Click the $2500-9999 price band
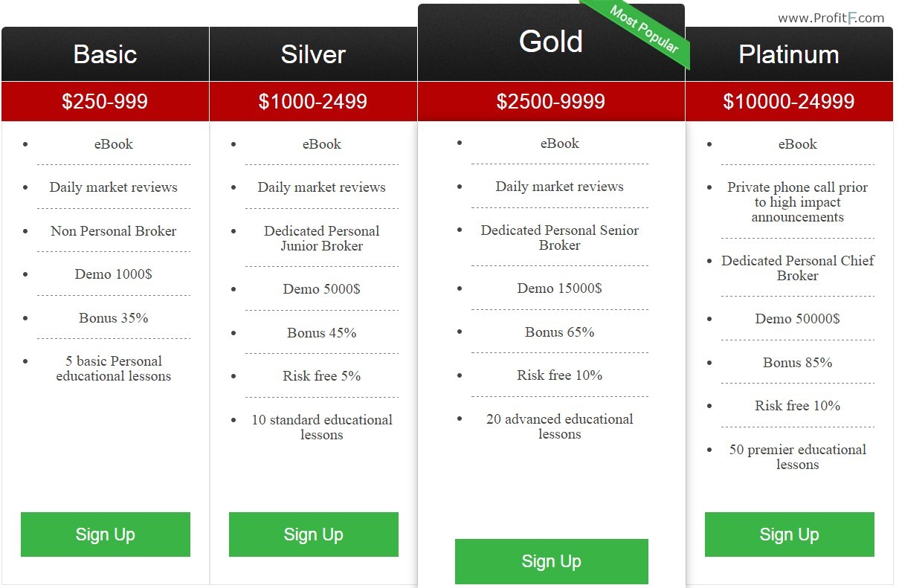 point(551,101)
